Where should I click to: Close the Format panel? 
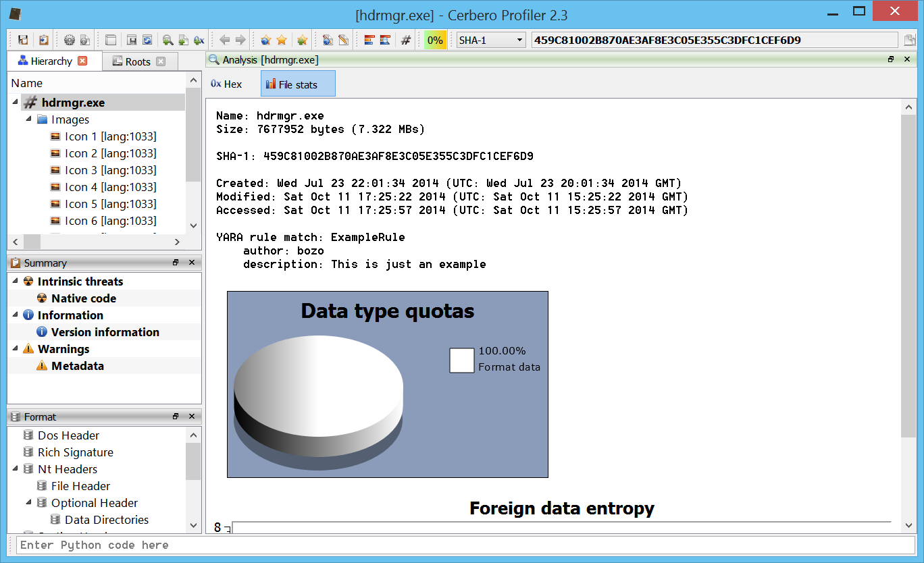pos(192,416)
